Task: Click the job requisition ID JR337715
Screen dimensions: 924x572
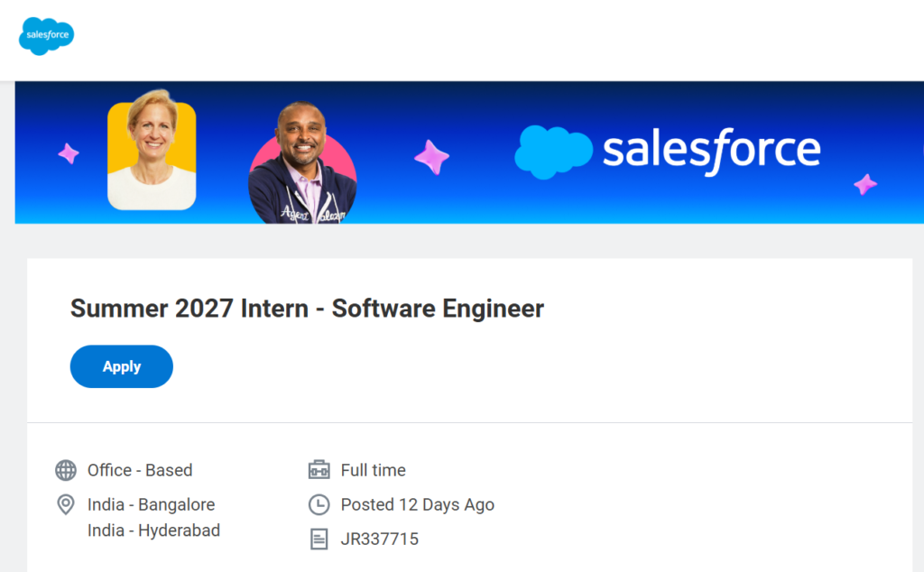Action: click(x=380, y=539)
